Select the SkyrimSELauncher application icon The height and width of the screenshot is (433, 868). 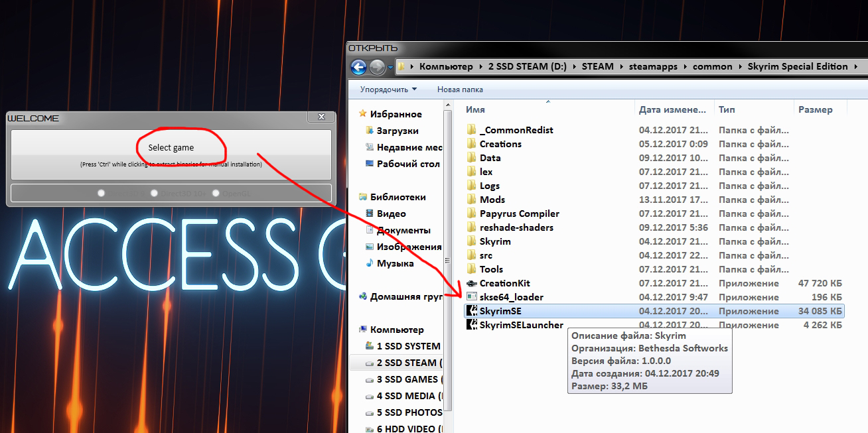click(x=472, y=325)
